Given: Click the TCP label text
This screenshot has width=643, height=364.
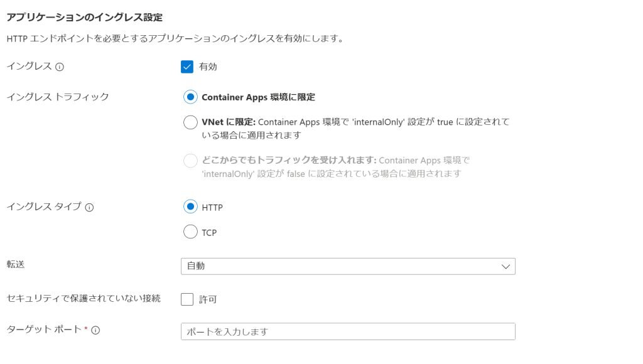Looking at the screenshot, I should [209, 233].
